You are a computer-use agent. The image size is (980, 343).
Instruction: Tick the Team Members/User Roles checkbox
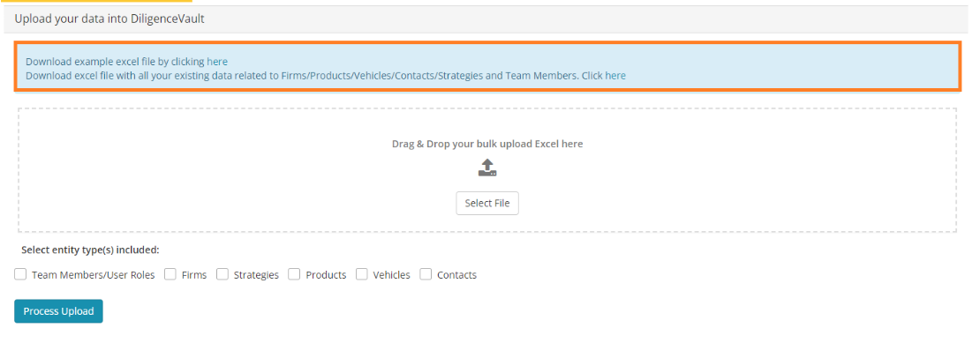[x=20, y=274]
